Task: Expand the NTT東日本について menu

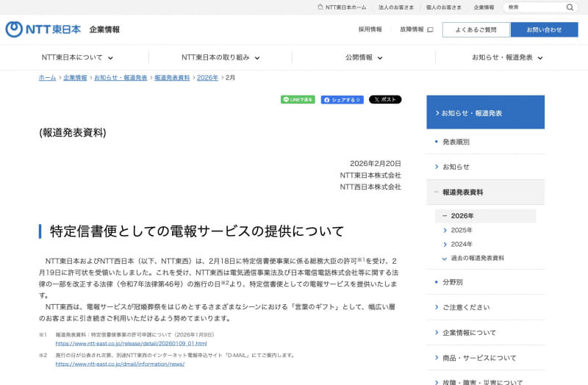Action: tap(77, 57)
